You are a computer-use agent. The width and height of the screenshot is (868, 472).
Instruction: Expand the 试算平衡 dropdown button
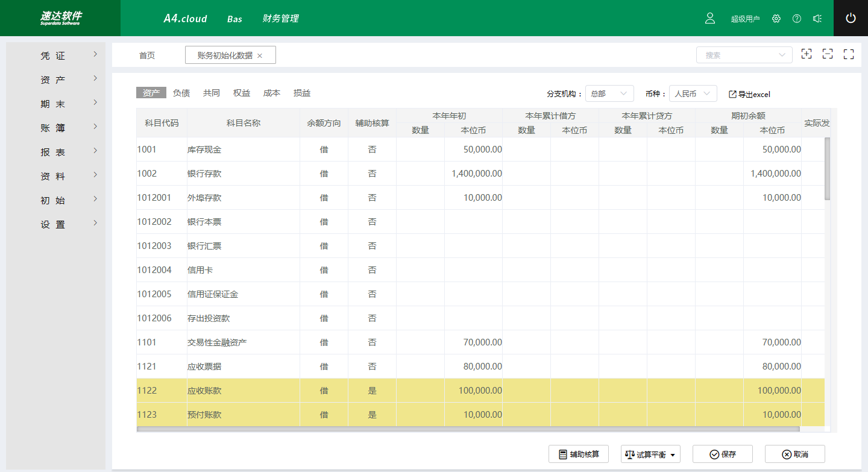click(650, 455)
